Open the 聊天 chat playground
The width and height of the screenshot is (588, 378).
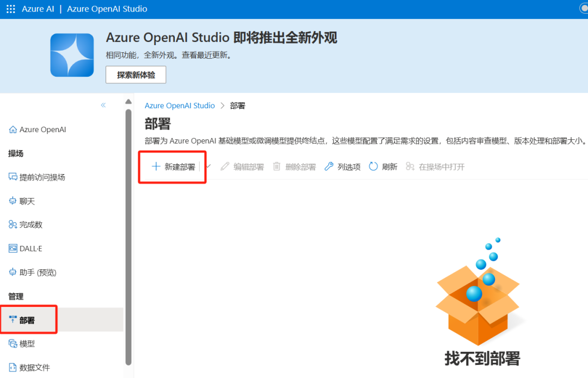tap(27, 201)
